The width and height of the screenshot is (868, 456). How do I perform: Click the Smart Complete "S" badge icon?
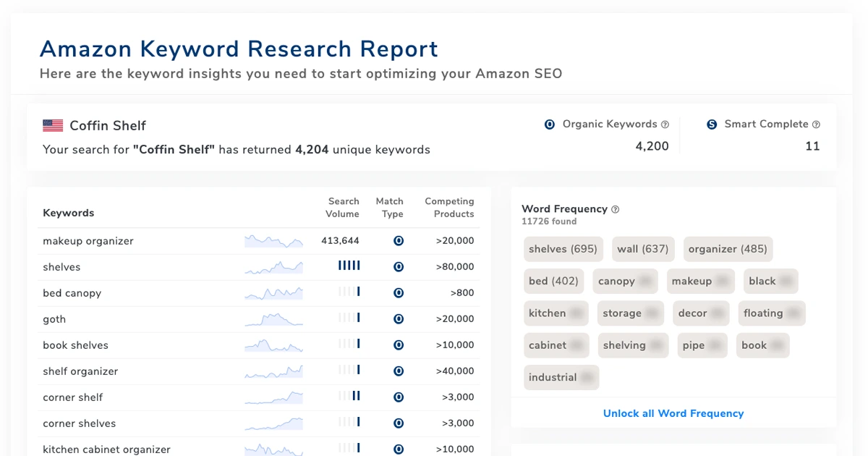pyautogui.click(x=712, y=124)
